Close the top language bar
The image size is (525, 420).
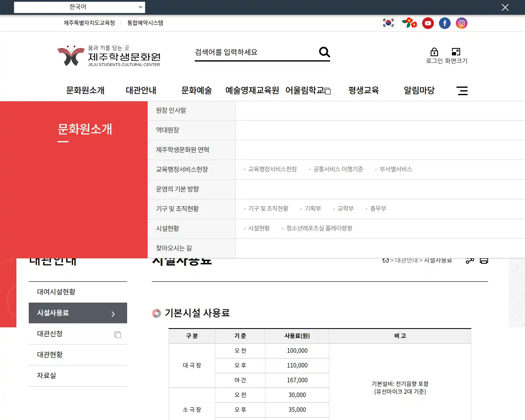[x=505, y=7]
